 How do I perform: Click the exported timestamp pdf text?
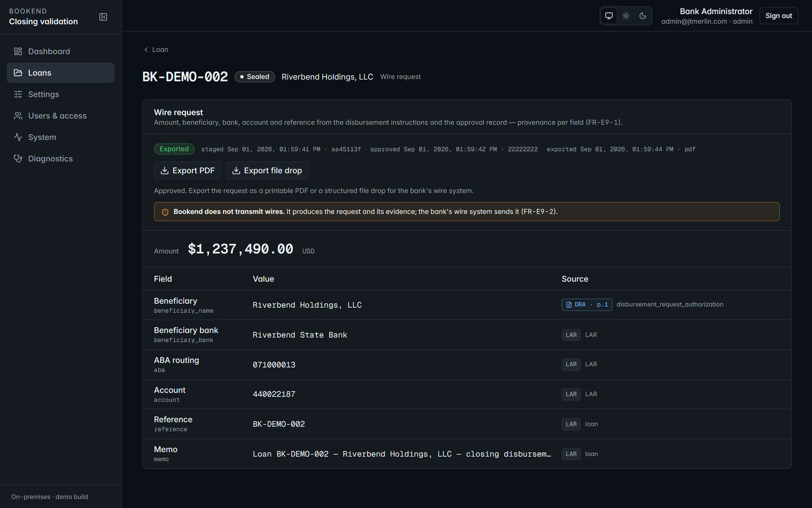[x=621, y=149]
